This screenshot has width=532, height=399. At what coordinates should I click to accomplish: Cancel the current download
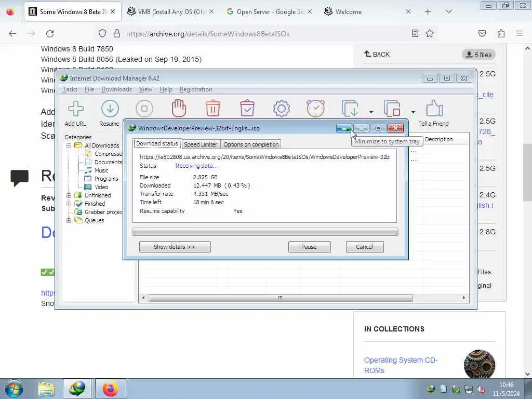coord(364,247)
